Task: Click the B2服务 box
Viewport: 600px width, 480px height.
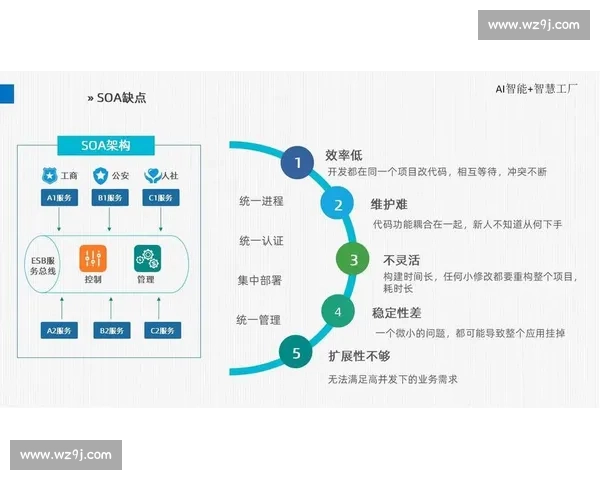Action: pyautogui.click(x=112, y=330)
